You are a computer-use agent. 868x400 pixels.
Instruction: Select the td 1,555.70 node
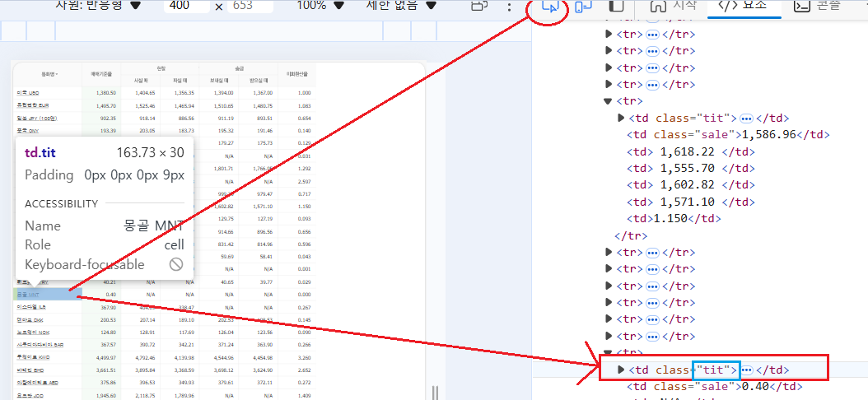pyautogui.click(x=690, y=168)
